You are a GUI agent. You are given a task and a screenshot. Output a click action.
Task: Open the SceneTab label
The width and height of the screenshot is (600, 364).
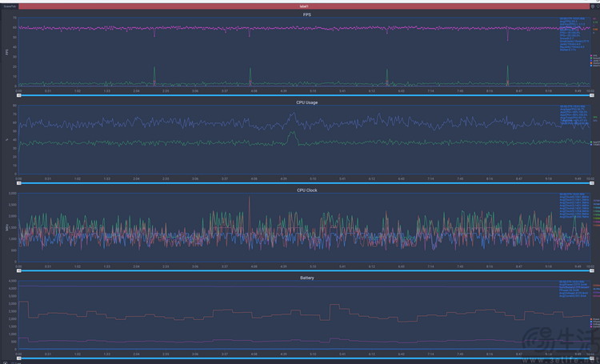click(x=10, y=6)
